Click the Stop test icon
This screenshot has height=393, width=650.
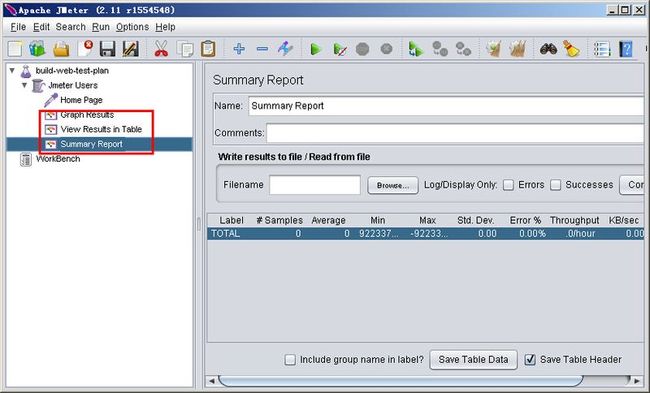pos(362,49)
